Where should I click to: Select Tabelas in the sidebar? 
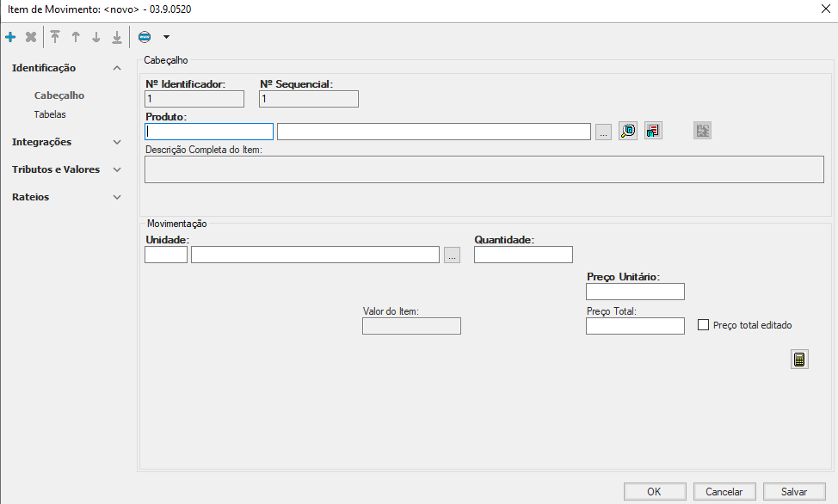tap(50, 114)
